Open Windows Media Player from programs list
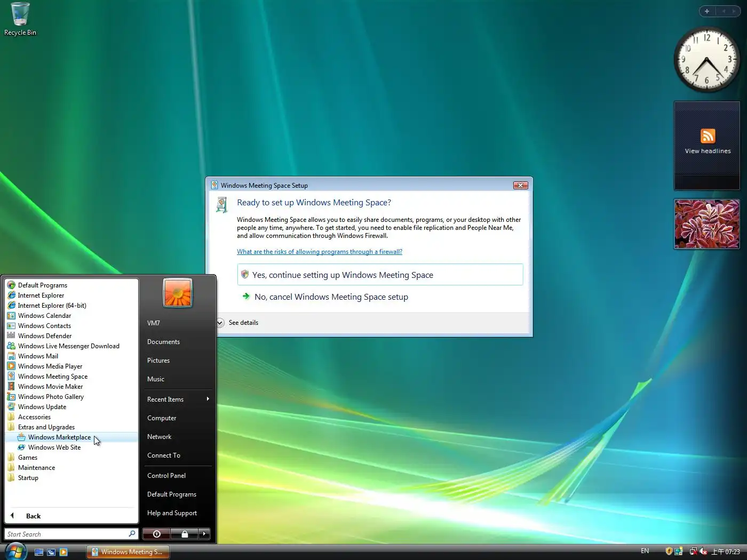747x560 pixels. [71, 366]
